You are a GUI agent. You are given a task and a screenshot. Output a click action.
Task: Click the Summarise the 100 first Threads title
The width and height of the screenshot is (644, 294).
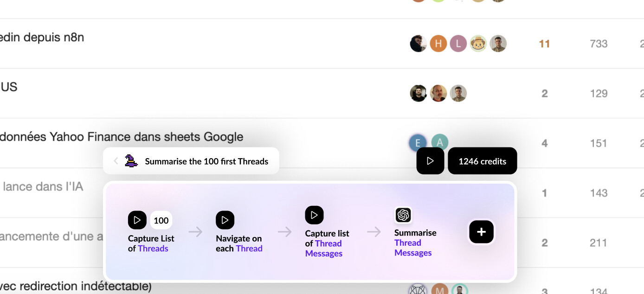pyautogui.click(x=206, y=161)
